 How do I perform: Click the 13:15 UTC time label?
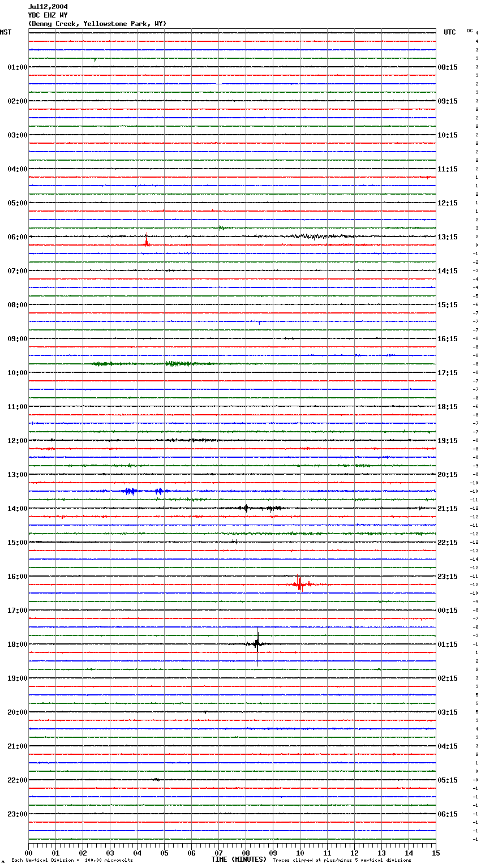[x=448, y=237]
